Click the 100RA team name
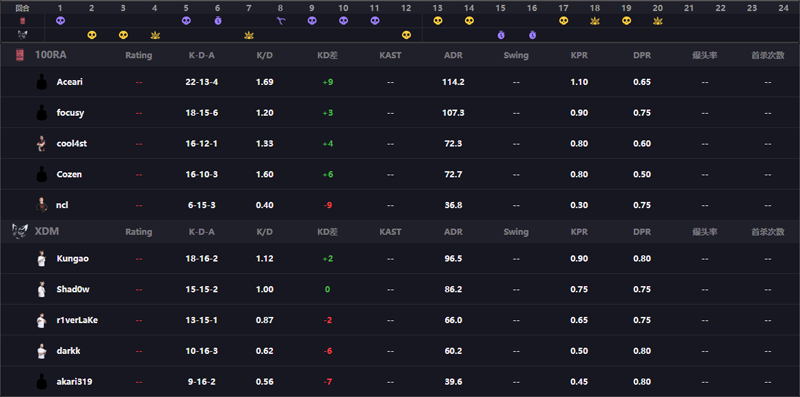 click(47, 55)
